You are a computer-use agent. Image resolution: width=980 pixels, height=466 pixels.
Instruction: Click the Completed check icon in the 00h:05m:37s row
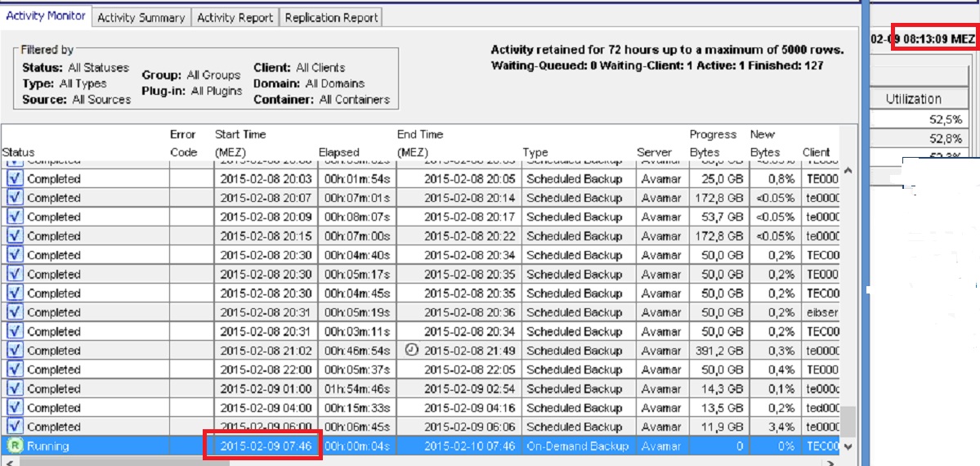[15, 370]
